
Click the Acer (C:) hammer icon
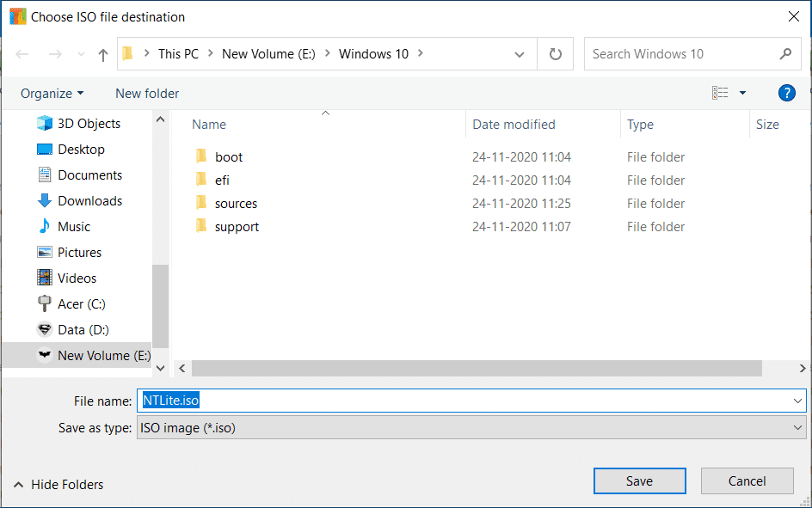point(45,303)
